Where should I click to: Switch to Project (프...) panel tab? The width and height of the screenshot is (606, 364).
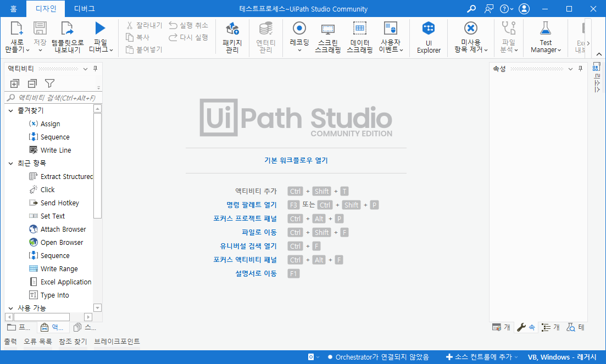19,327
